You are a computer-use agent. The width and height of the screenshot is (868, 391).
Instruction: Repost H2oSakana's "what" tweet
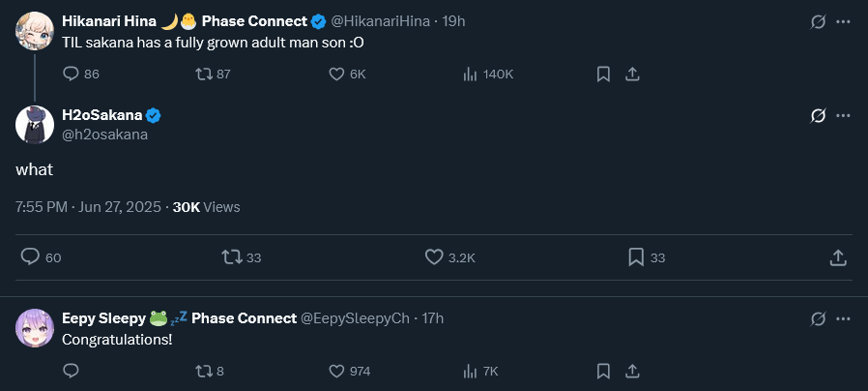tap(232, 257)
